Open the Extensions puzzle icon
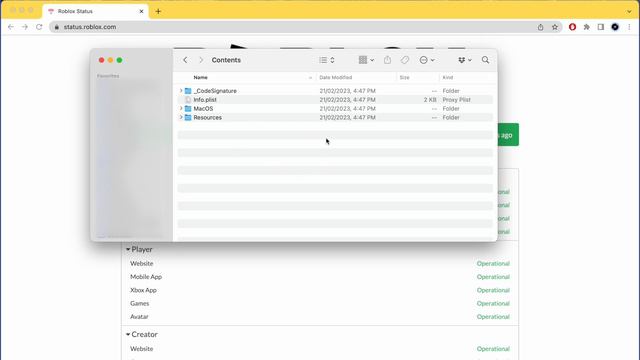This screenshot has width=640, height=360. [587, 27]
